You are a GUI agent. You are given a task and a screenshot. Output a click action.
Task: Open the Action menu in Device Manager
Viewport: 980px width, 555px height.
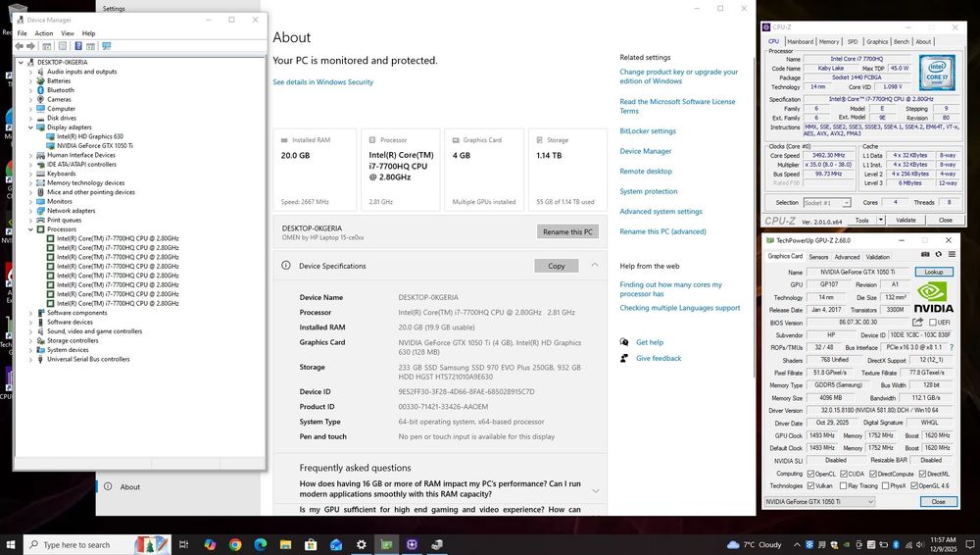[44, 33]
